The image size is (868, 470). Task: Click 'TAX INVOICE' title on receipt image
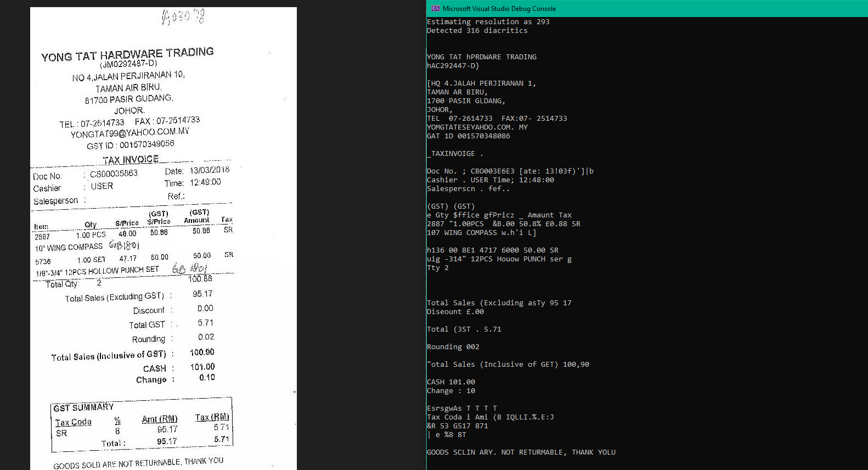tap(131, 159)
